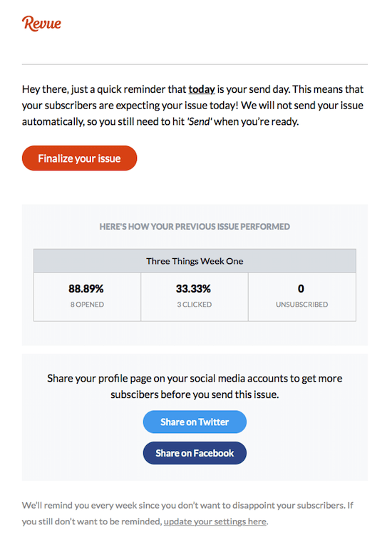Click the Revue logo
392x535 pixels.
point(41,24)
